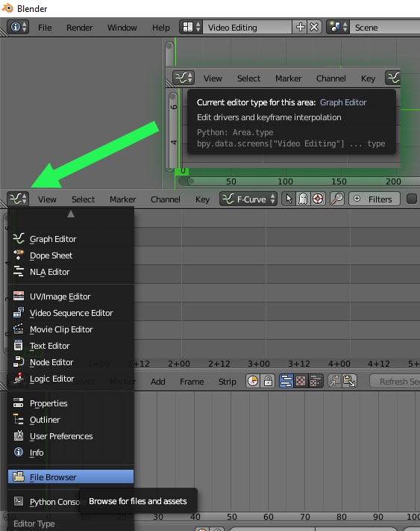Open Graph Editor Marker menu beside F-Curve

[x=123, y=199]
